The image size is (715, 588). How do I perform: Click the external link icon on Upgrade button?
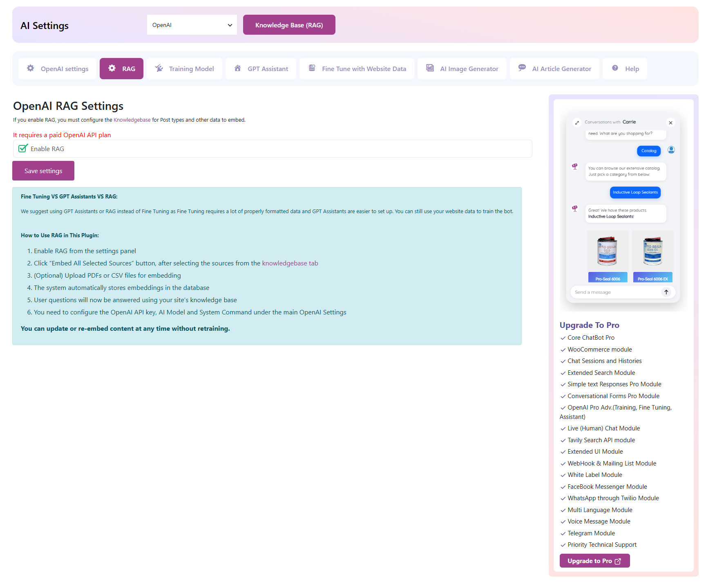click(x=618, y=561)
